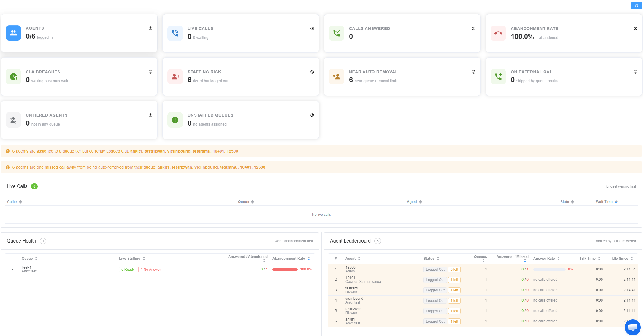The image size is (644, 336).
Task: Click Test-1 abandonment rate progress bar
Action: pyautogui.click(x=285, y=270)
